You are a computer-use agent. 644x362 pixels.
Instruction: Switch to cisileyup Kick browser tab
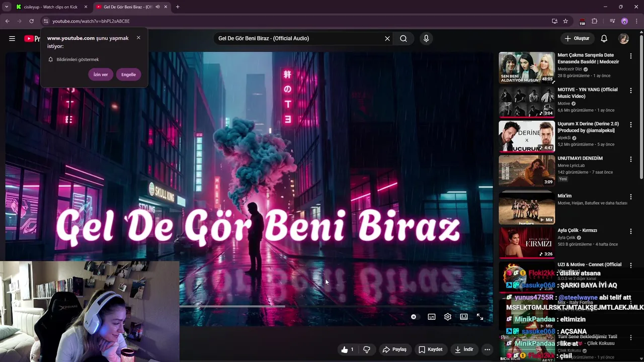(50, 7)
